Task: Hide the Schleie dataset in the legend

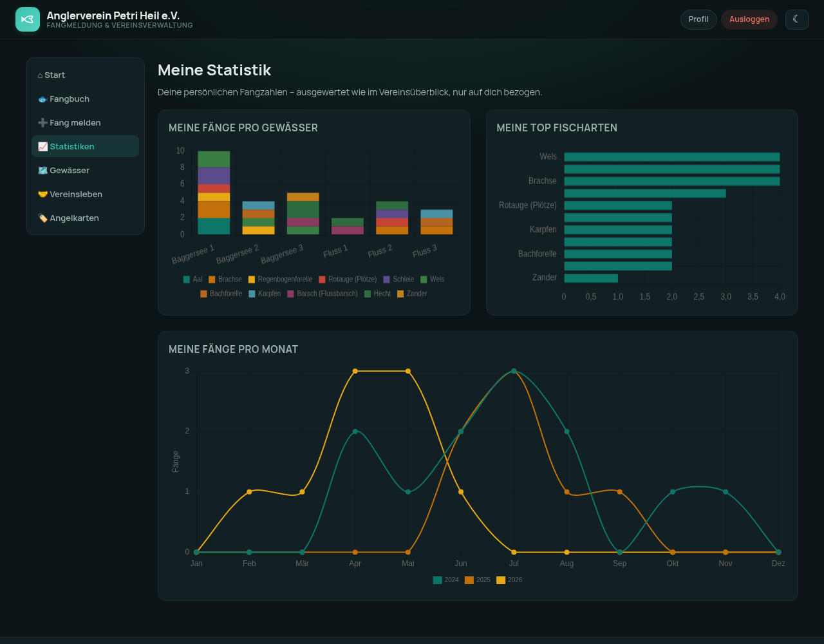Action: pos(398,279)
